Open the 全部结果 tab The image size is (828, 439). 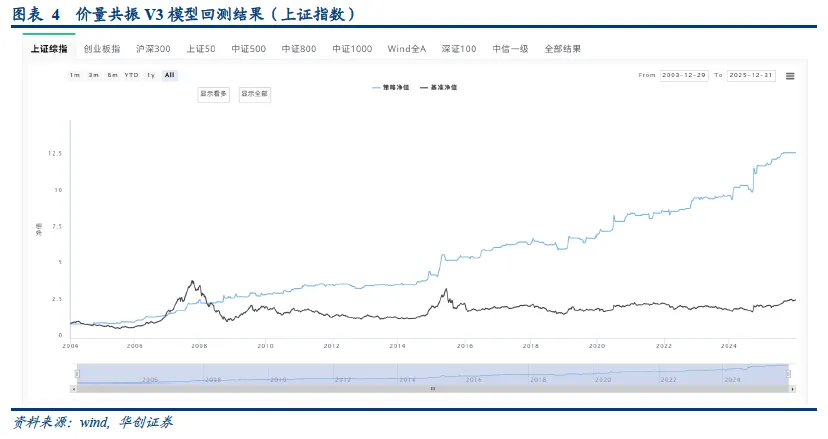pyautogui.click(x=562, y=49)
